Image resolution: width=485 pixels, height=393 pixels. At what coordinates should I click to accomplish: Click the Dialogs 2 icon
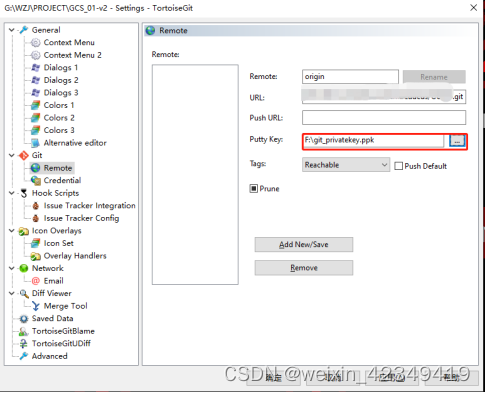[36, 80]
